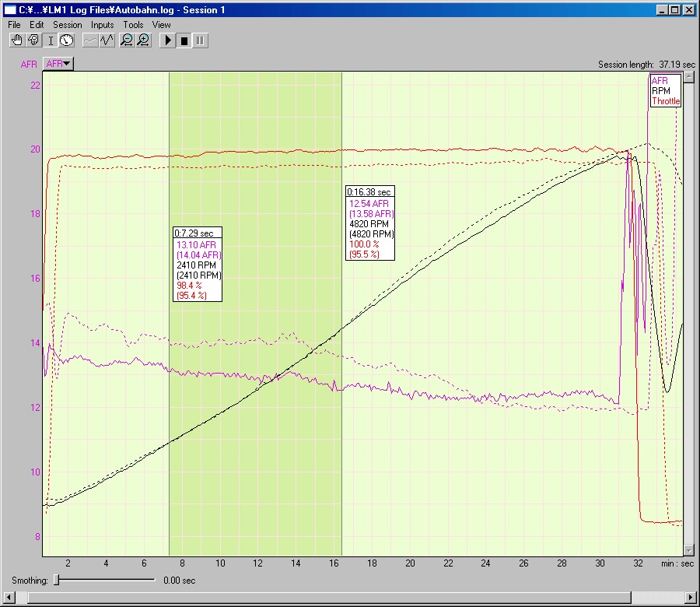700x607 pixels.
Task: Stop session playback
Action: click(x=184, y=40)
